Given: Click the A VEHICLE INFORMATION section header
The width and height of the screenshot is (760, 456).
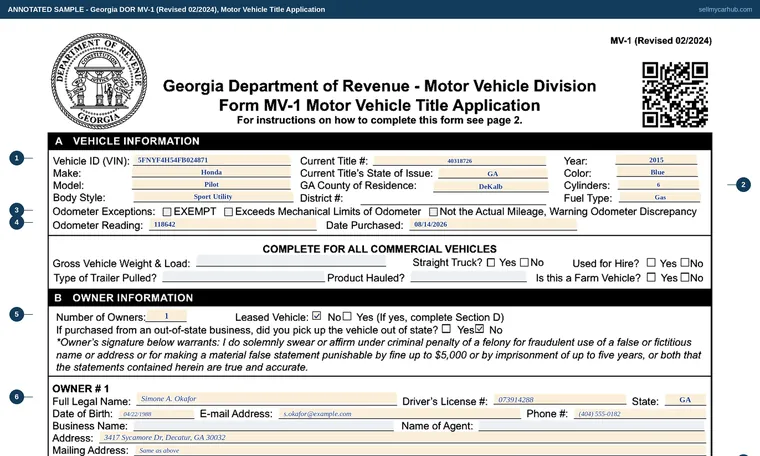Looking at the screenshot, I should pos(380,141).
